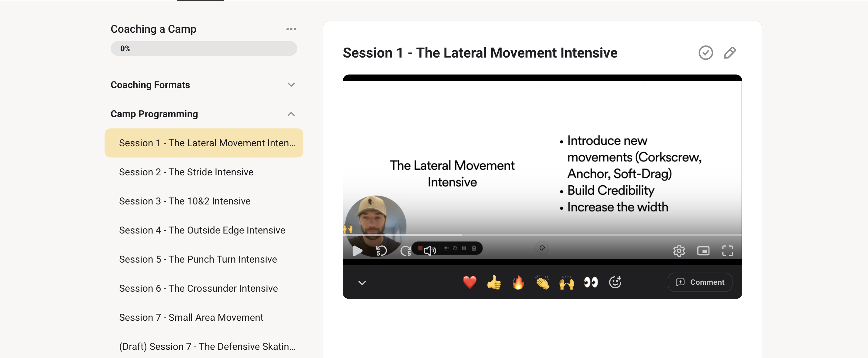Open Session 6 - The Crossunder Intensive
Screen dimensions: 868x358
click(x=204, y=288)
